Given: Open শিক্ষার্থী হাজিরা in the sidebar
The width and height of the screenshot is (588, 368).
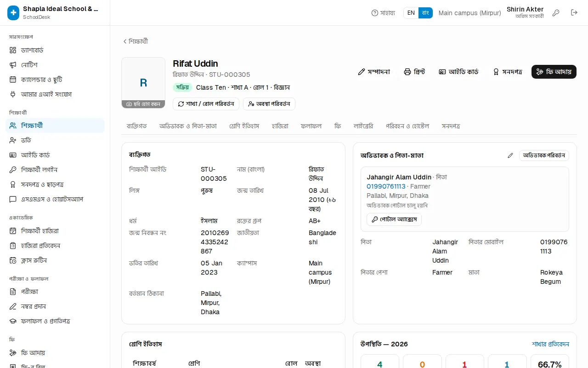Looking at the screenshot, I should pyautogui.click(x=55, y=231).
